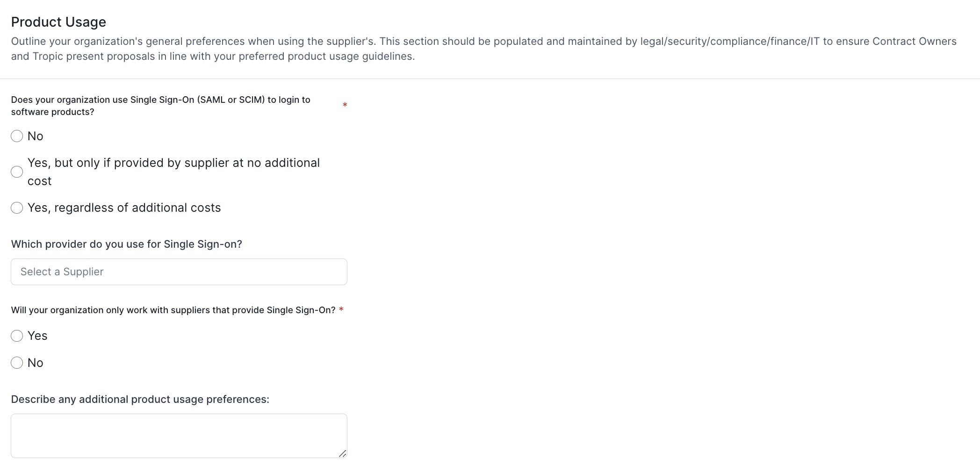Click the "Yes, regardless of additional costs" label text
Screen dimensions: 980x473
point(124,208)
